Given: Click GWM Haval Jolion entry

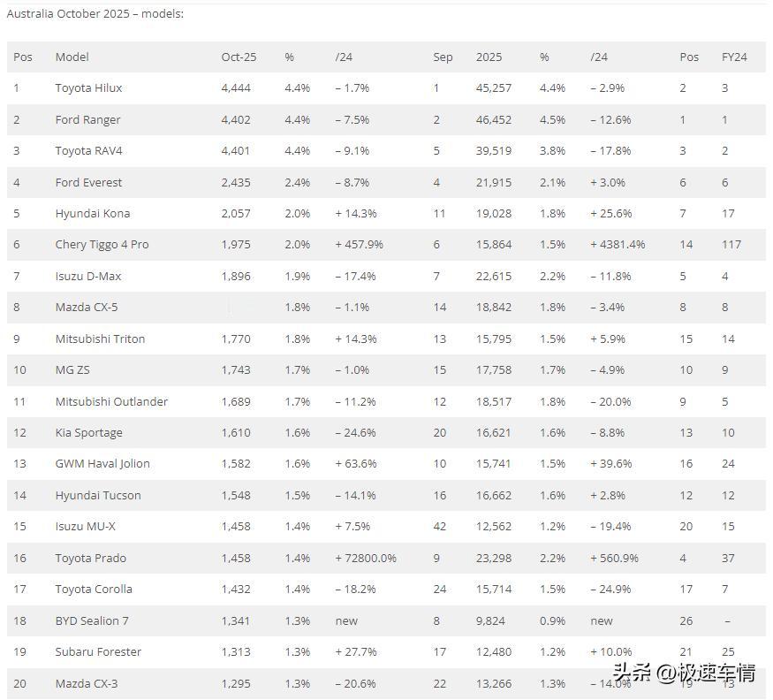Looking at the screenshot, I should click(x=102, y=464).
